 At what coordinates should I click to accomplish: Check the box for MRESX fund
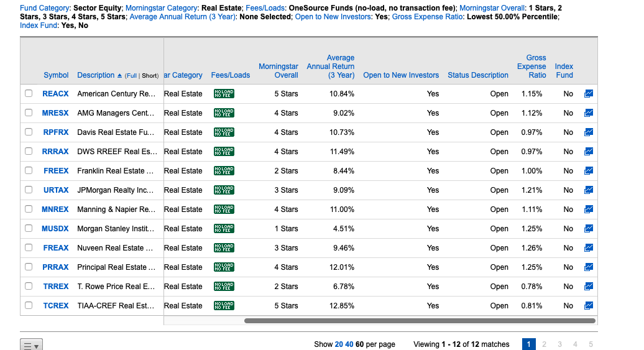pyautogui.click(x=29, y=113)
